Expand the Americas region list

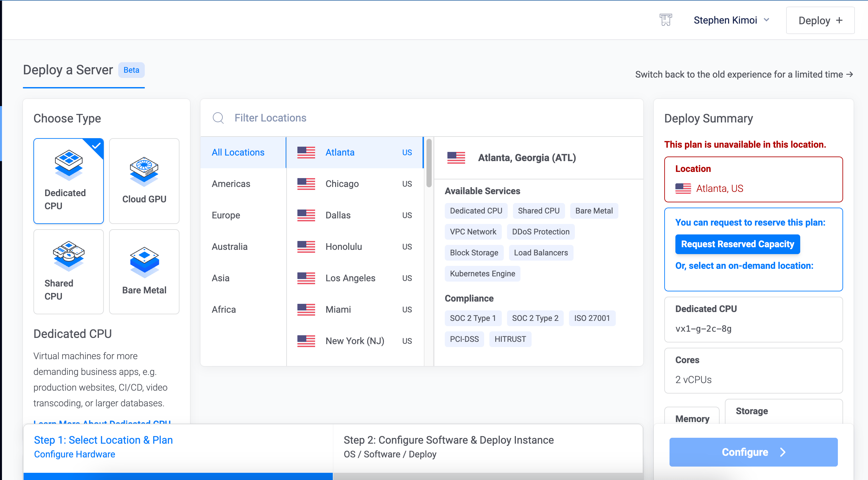pyautogui.click(x=231, y=184)
